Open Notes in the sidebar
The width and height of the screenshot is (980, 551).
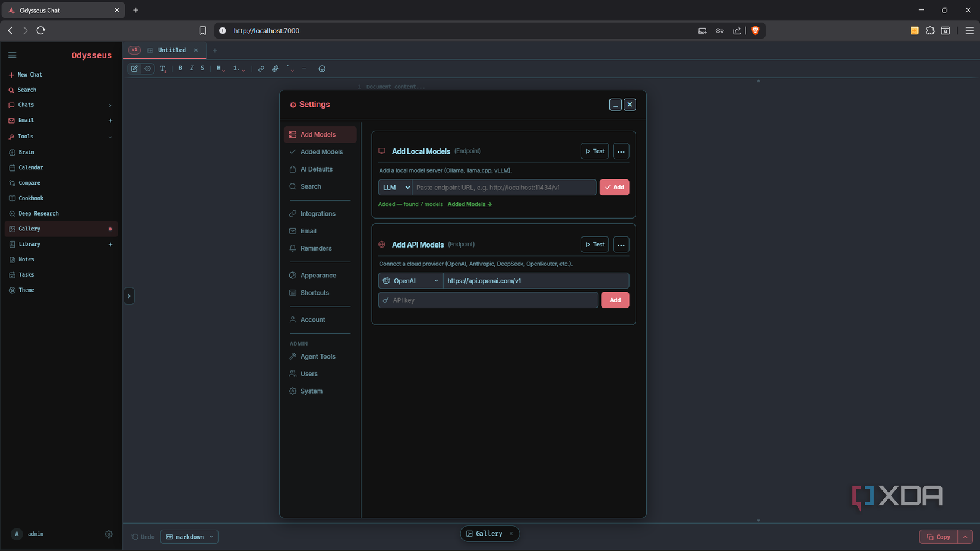tap(26, 259)
